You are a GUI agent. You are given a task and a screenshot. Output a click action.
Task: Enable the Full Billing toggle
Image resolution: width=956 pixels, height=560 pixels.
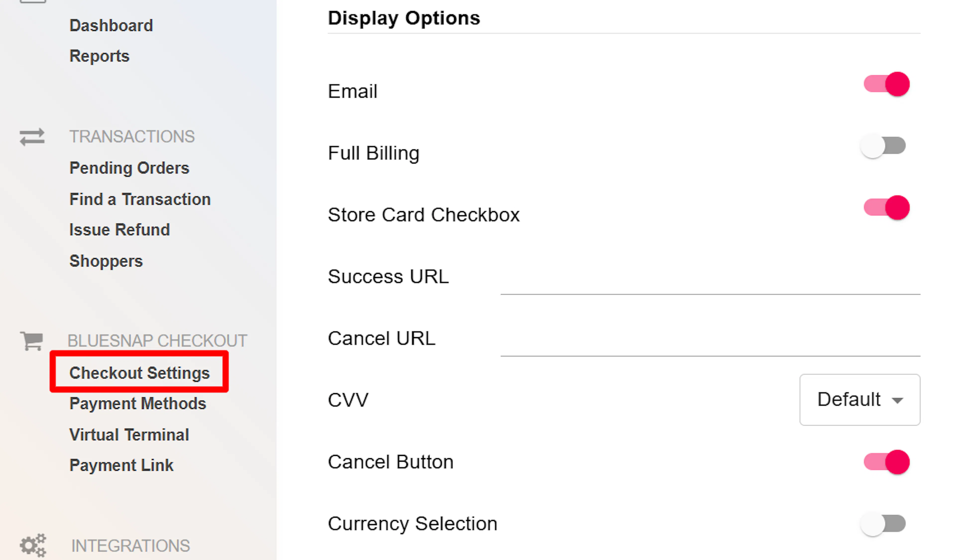pyautogui.click(x=883, y=146)
